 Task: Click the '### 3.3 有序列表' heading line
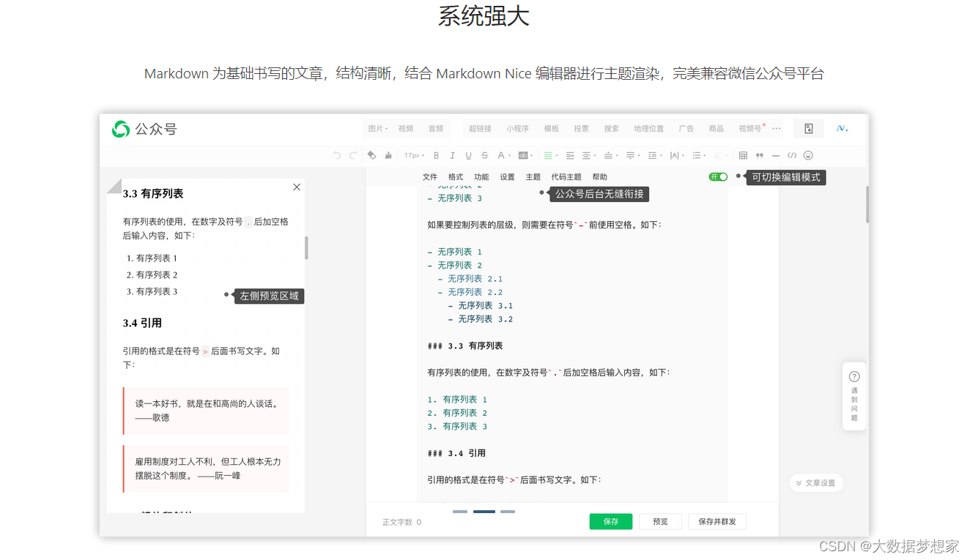pyautogui.click(x=465, y=346)
